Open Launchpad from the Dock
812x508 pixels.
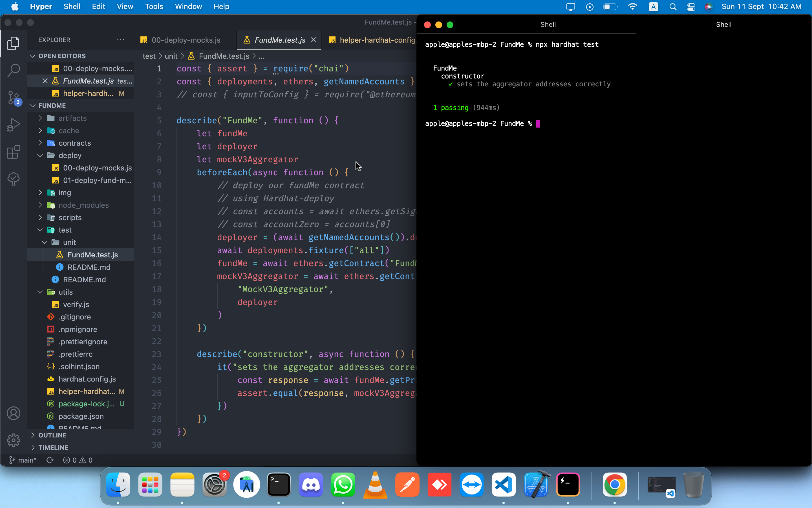click(150, 485)
